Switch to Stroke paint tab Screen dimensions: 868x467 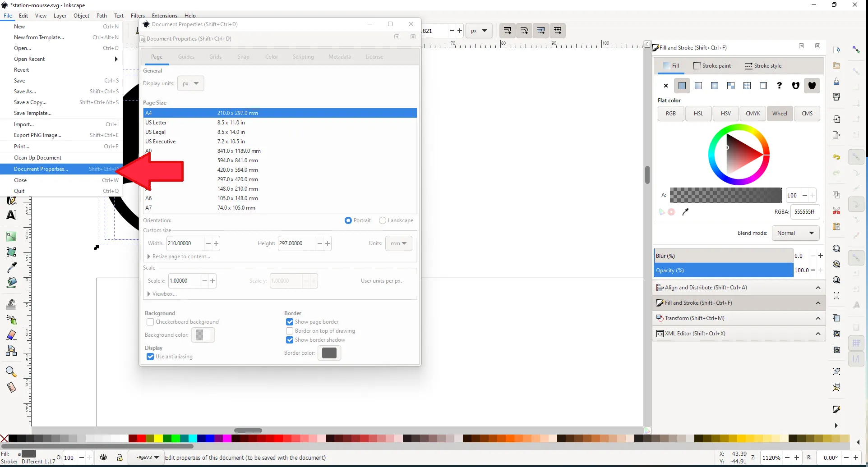(x=712, y=66)
